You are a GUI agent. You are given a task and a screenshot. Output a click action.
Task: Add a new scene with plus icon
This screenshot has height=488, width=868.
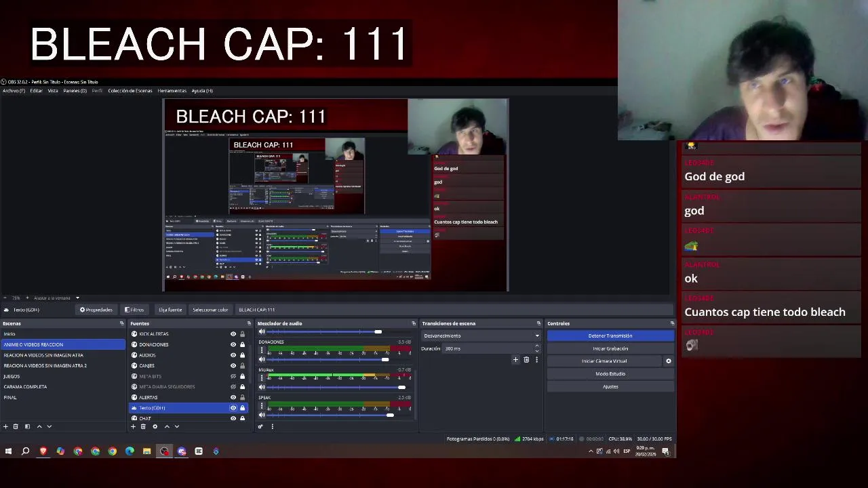tap(5, 426)
